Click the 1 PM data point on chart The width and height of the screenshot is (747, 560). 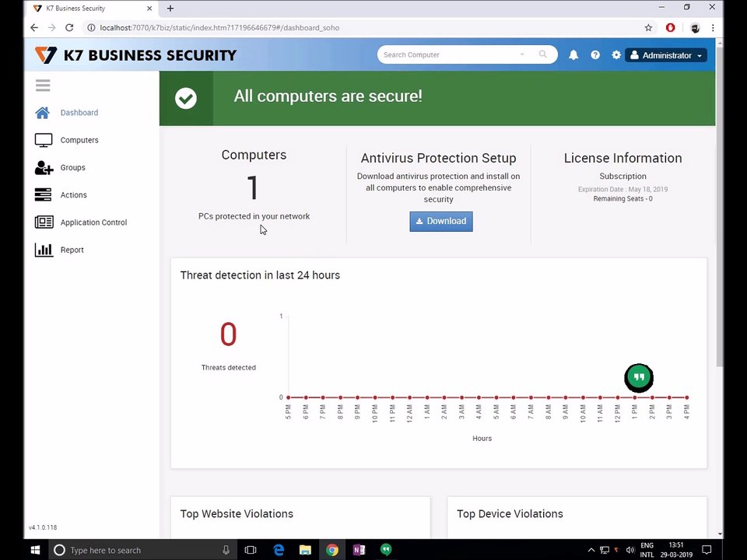tap(635, 397)
